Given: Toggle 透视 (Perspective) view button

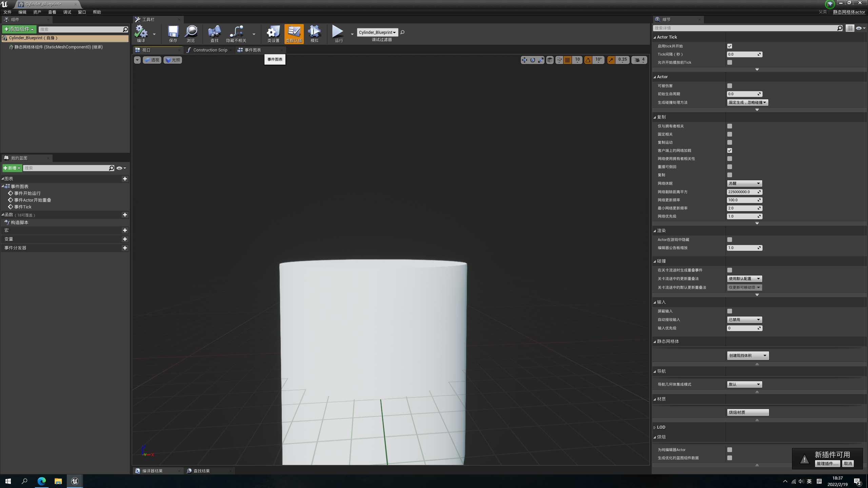Looking at the screenshot, I should coord(152,60).
